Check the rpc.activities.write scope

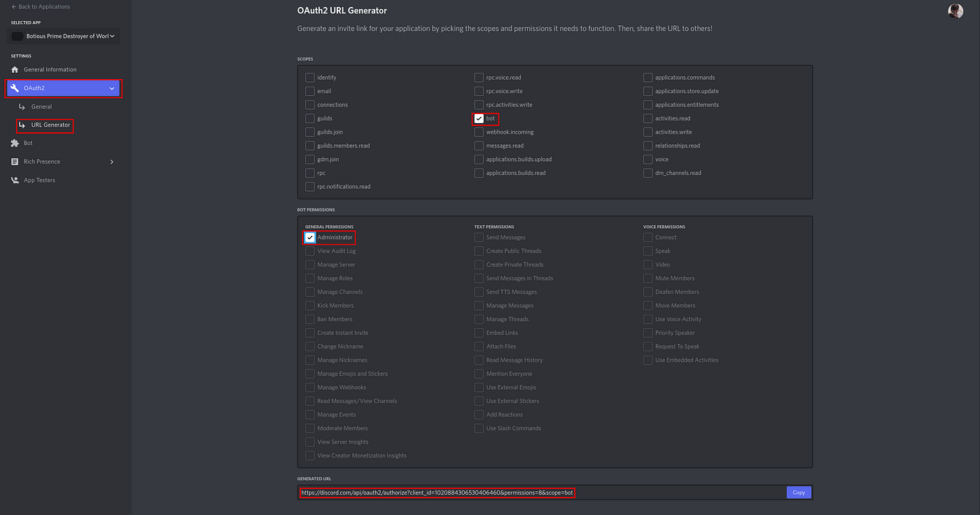pyautogui.click(x=479, y=105)
